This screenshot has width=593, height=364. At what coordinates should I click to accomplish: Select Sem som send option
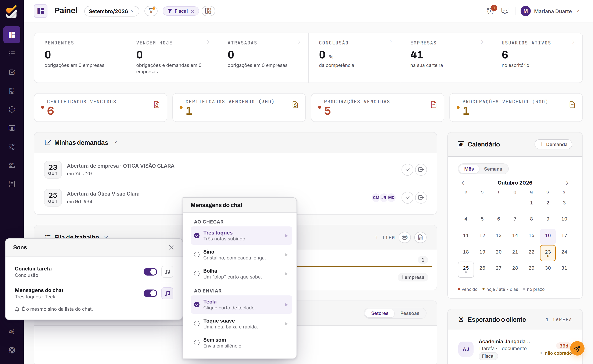point(241,343)
